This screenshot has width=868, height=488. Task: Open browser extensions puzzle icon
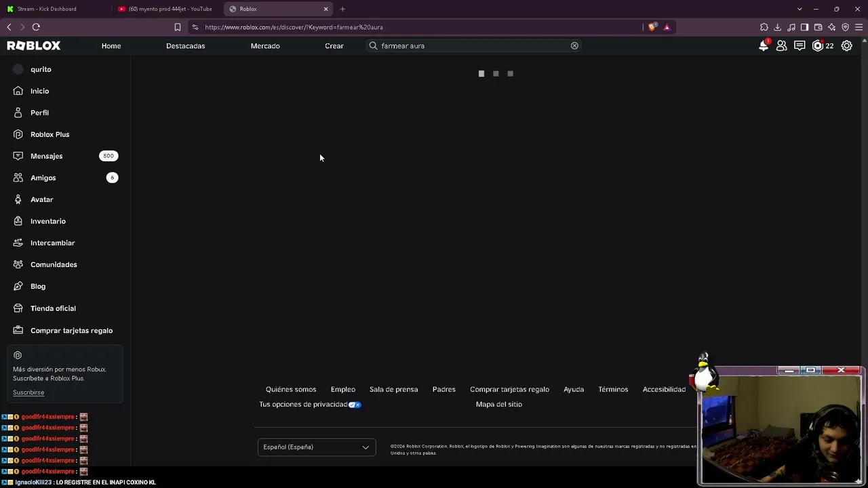click(x=764, y=27)
